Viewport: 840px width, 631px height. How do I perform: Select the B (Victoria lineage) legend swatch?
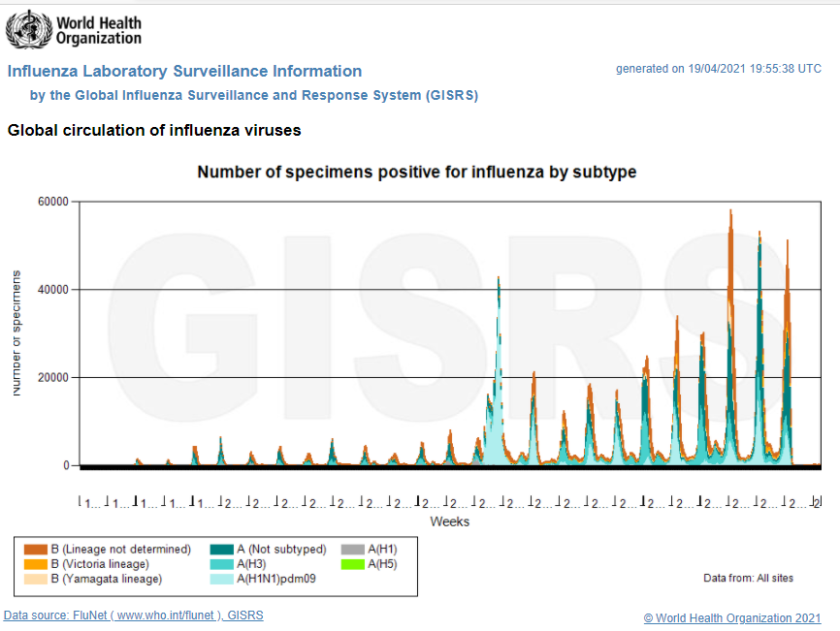pos(36,564)
